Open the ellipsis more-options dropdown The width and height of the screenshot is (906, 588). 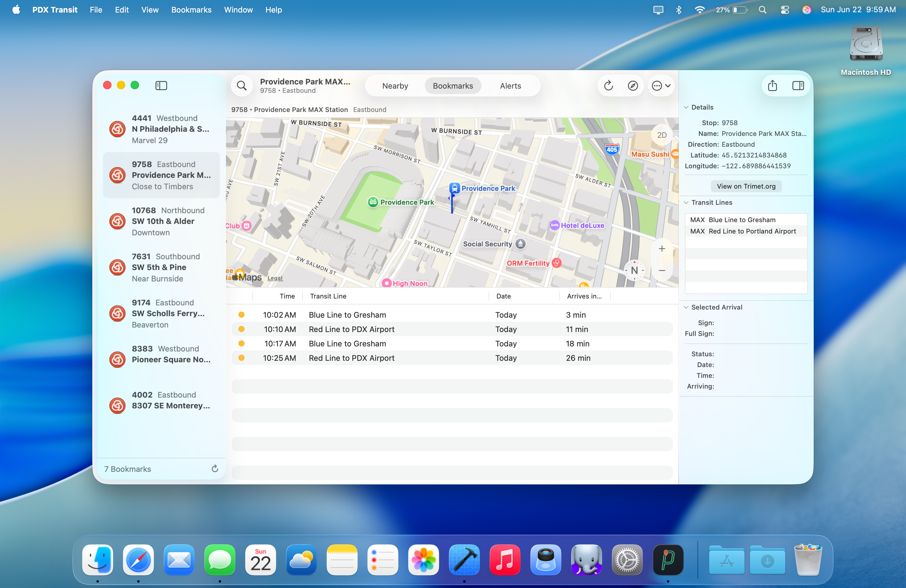661,86
